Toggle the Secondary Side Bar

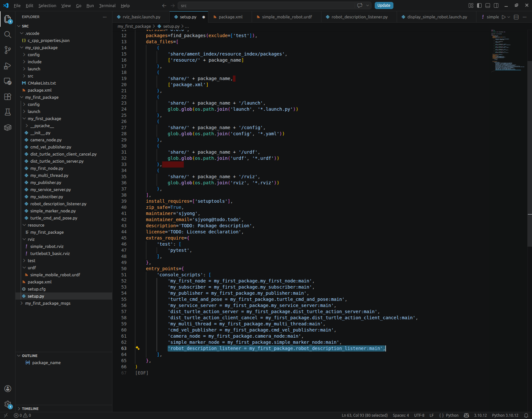(x=496, y=5)
